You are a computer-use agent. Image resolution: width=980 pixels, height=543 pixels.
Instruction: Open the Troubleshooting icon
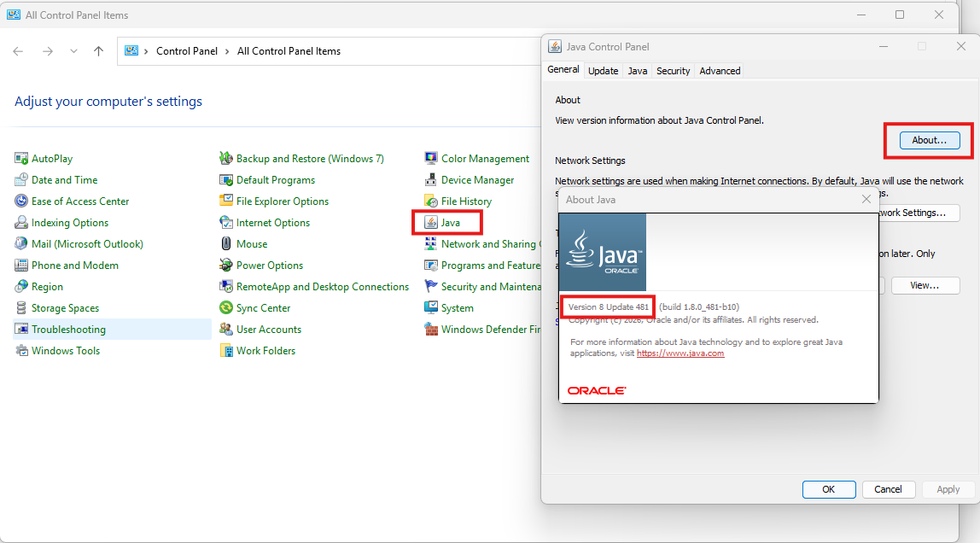(x=21, y=330)
